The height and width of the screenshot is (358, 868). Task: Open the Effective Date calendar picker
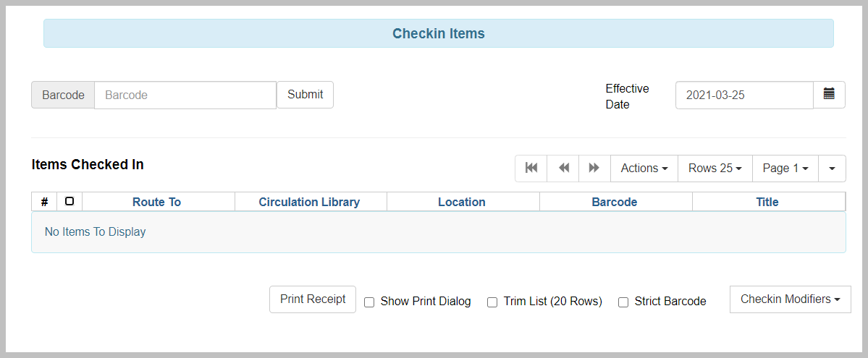tap(829, 95)
